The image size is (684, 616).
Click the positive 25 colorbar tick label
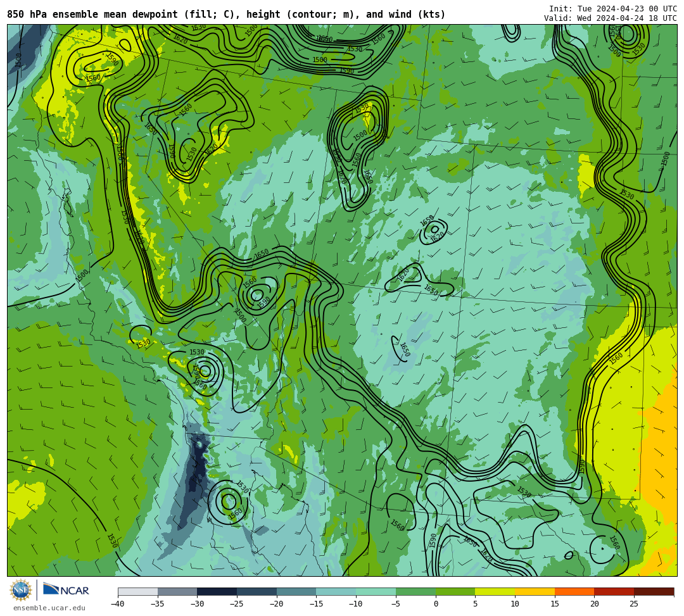coord(634,604)
